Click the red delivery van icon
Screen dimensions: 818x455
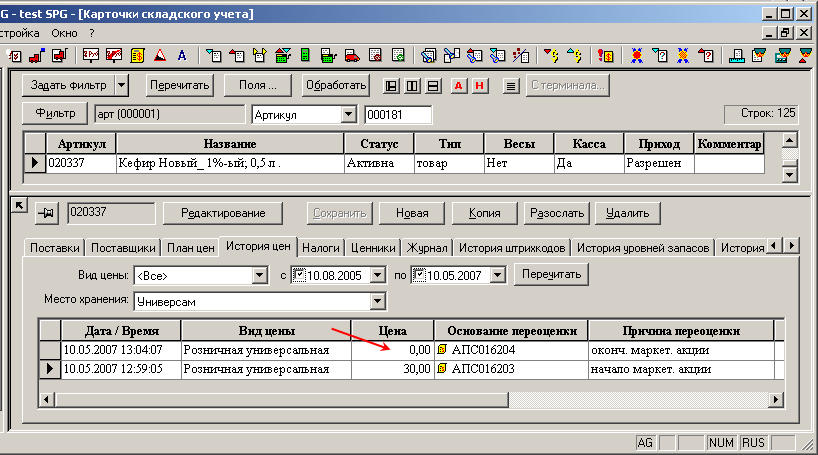click(x=352, y=55)
